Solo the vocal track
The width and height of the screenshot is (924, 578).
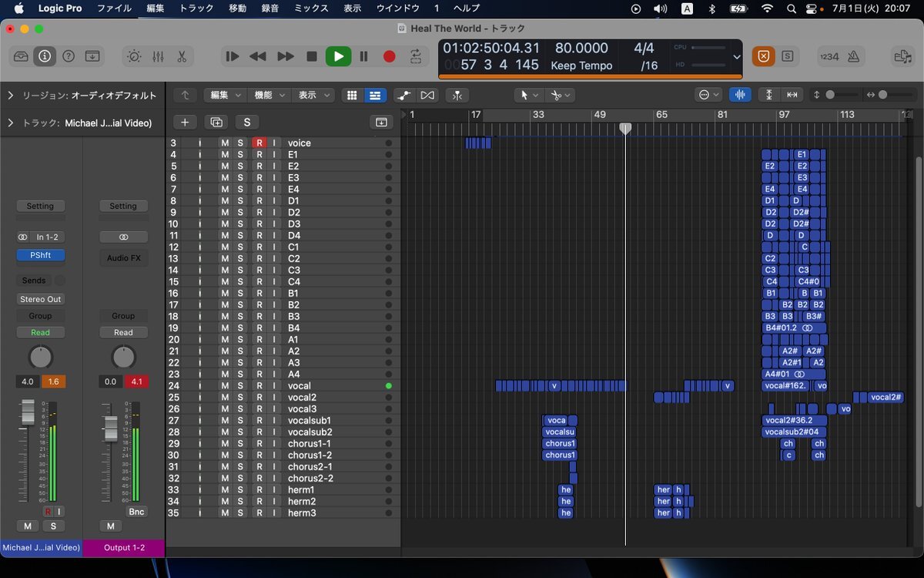pyautogui.click(x=240, y=386)
